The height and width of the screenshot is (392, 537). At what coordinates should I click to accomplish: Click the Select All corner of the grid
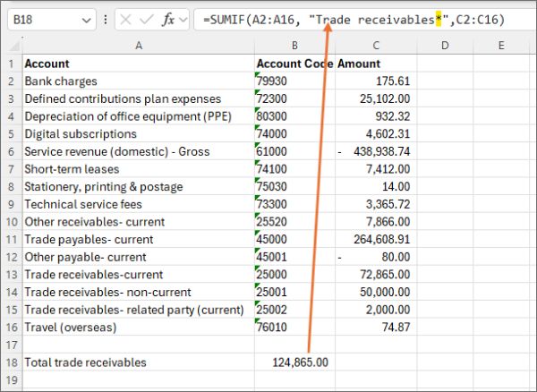(10, 46)
